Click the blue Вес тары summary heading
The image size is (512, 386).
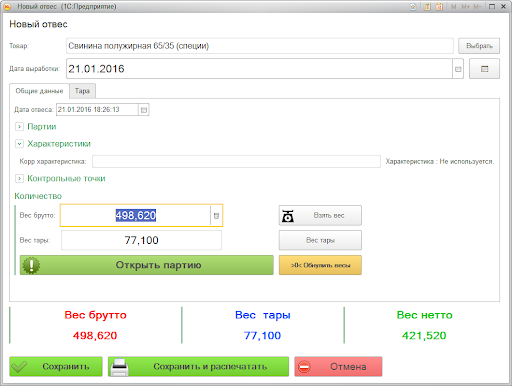pos(263,315)
